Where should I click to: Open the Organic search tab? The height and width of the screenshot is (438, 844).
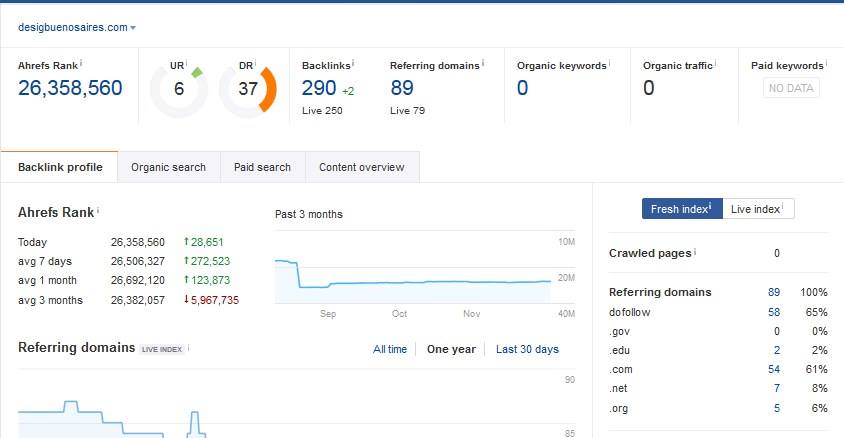[168, 167]
